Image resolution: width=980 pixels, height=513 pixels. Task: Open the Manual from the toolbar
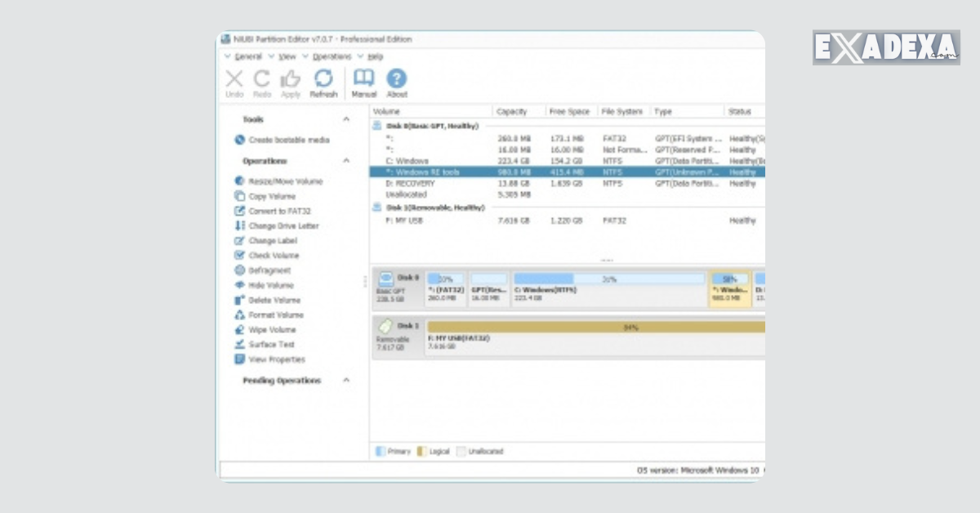point(363,80)
